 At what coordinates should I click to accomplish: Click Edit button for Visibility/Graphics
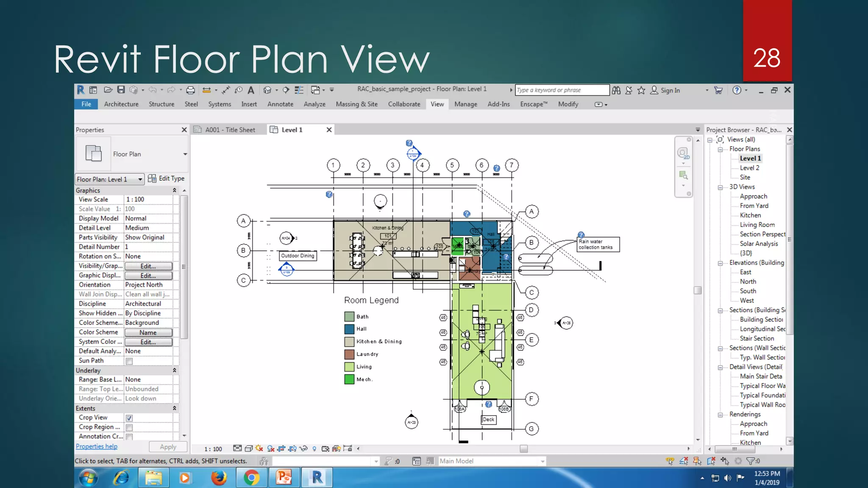(148, 266)
